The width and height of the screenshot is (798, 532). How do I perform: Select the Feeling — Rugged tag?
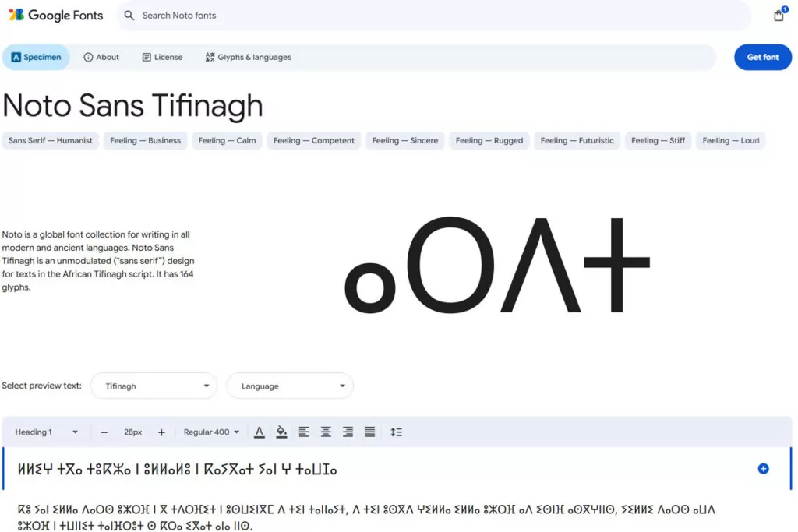pyautogui.click(x=489, y=140)
